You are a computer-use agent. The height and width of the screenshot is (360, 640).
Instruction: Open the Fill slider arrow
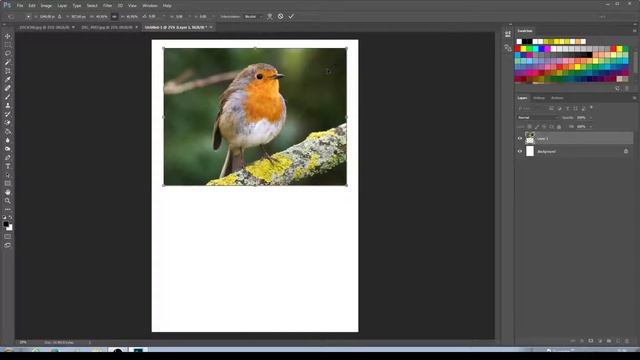(x=590, y=127)
